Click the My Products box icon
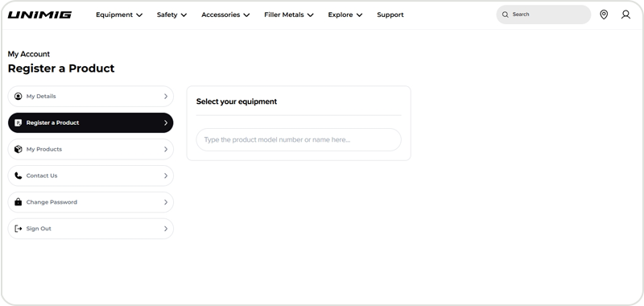The image size is (644, 306). pos(18,149)
